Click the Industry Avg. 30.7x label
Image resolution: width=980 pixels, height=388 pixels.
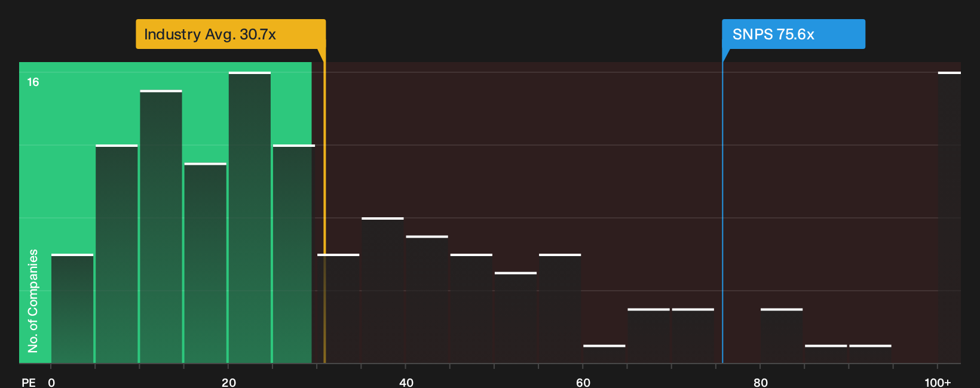point(231,34)
